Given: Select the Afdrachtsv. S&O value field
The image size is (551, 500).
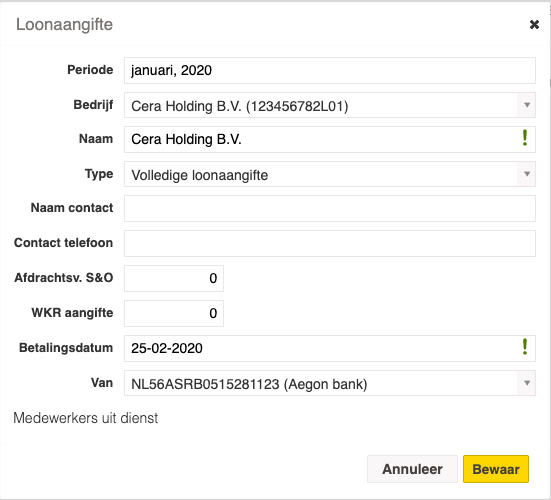Looking at the screenshot, I should click(x=174, y=278).
